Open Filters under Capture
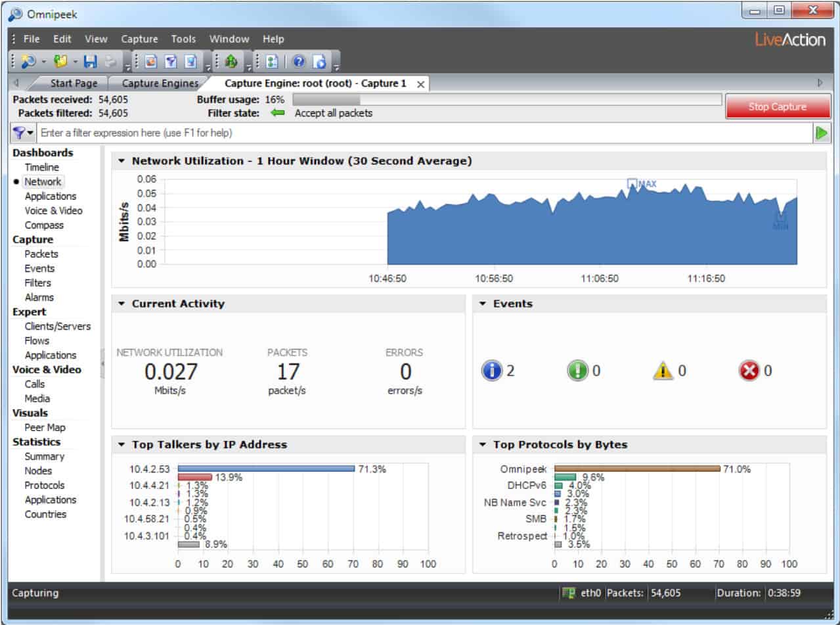This screenshot has width=840, height=625. [x=37, y=283]
